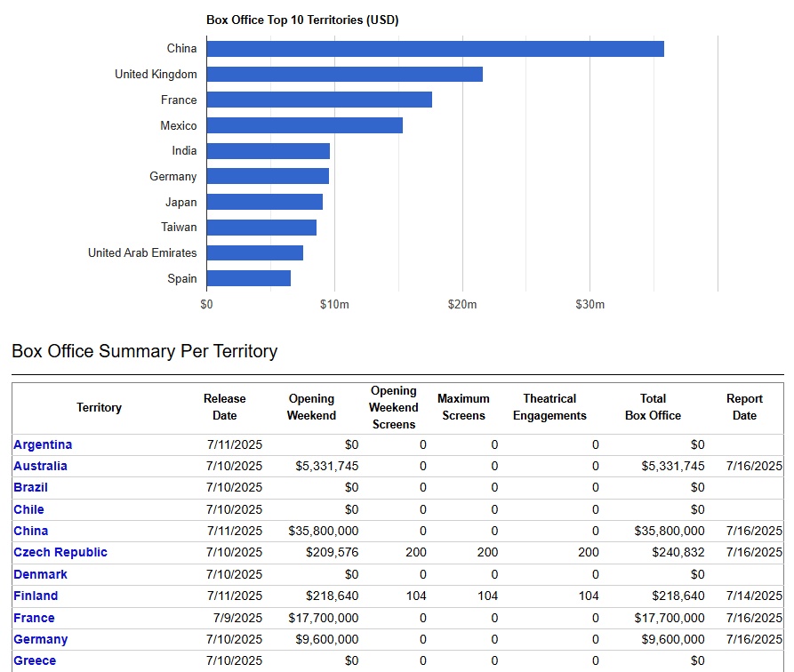This screenshot has height=672, width=794.
Task: Select the 'Maximum Screens' column header
Action: (x=463, y=407)
